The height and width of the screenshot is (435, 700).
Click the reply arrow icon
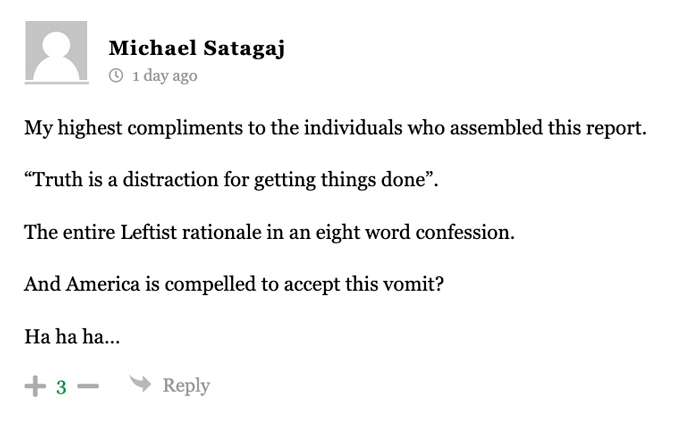click(141, 384)
